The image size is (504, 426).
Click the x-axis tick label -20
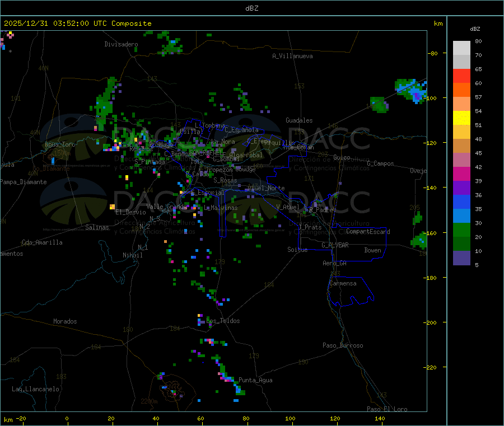pos(21,418)
